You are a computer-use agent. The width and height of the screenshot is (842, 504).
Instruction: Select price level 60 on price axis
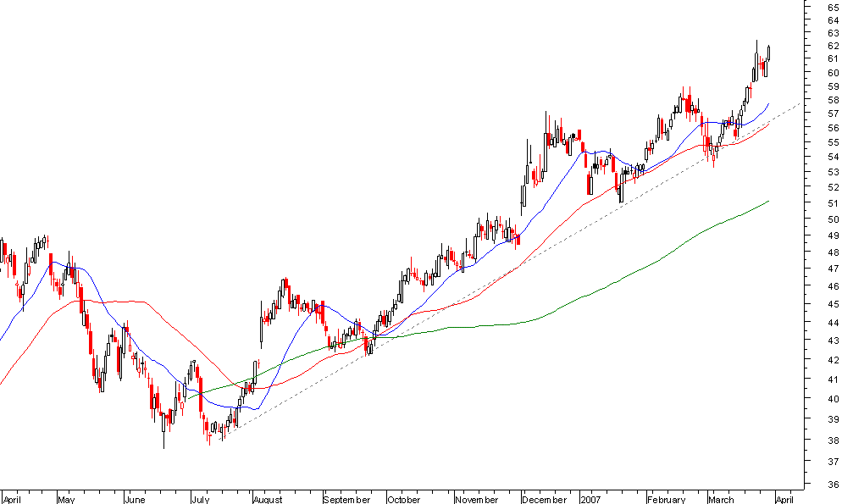(x=834, y=73)
